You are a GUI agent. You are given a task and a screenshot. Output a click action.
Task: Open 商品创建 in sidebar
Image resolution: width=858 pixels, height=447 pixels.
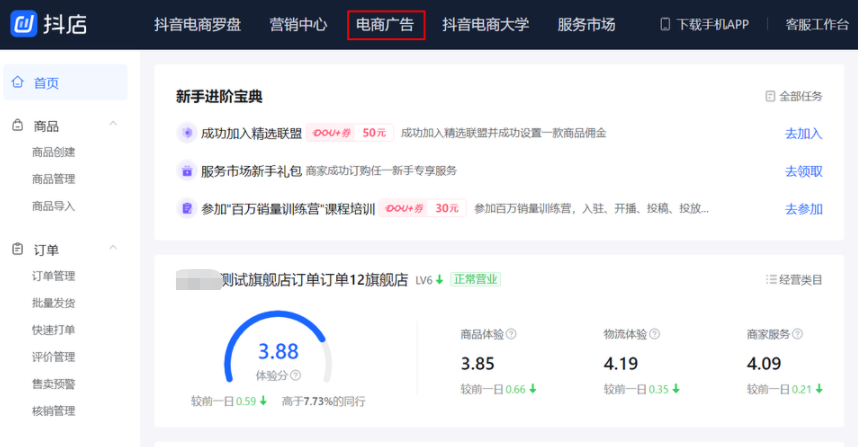[54, 152]
